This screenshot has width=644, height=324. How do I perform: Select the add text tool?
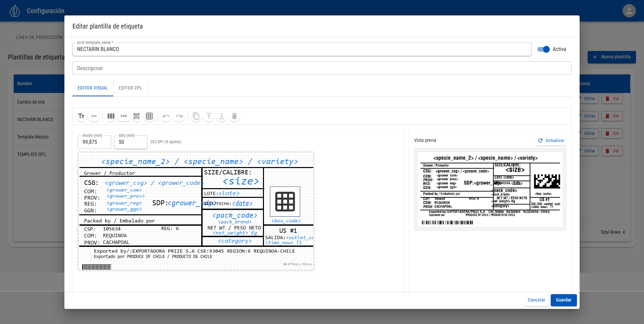click(81, 116)
